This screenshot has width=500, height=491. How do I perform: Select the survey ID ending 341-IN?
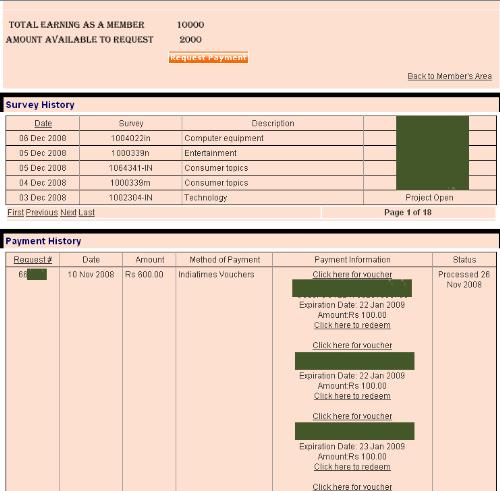point(131,168)
